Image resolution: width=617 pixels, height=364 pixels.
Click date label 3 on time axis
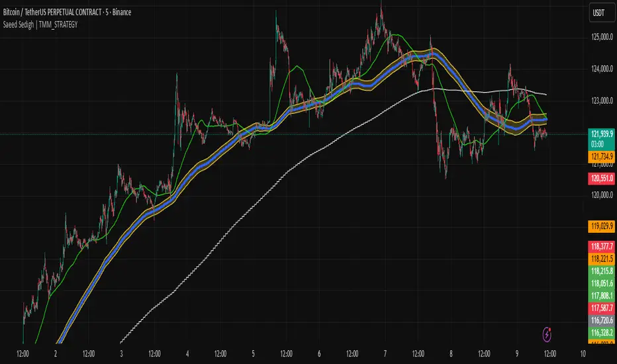click(x=121, y=354)
